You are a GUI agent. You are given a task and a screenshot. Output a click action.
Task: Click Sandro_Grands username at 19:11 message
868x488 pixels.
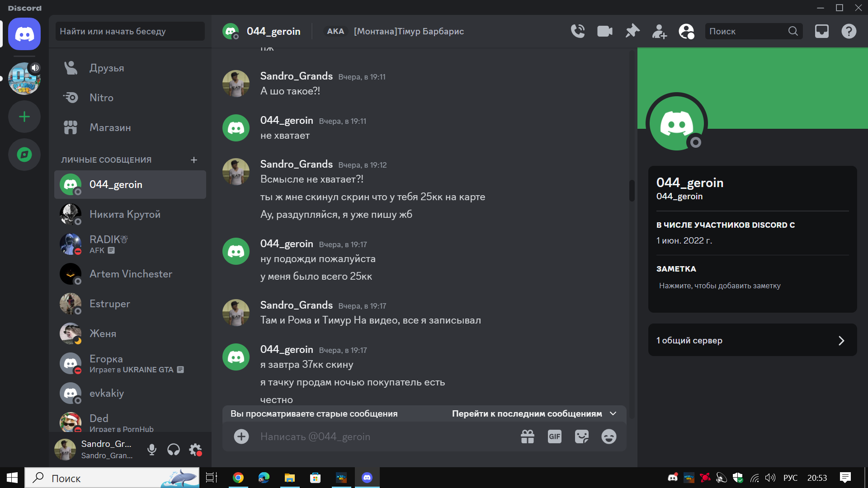pos(297,76)
